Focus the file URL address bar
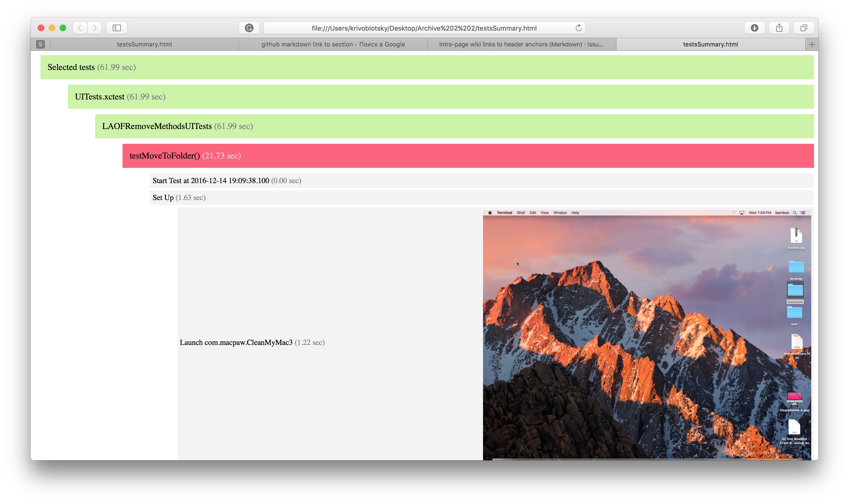 tap(424, 28)
